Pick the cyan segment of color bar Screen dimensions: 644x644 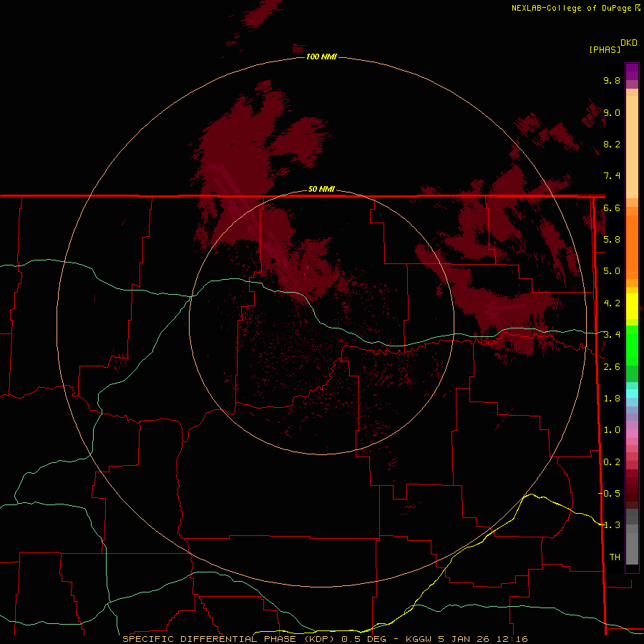(x=632, y=394)
